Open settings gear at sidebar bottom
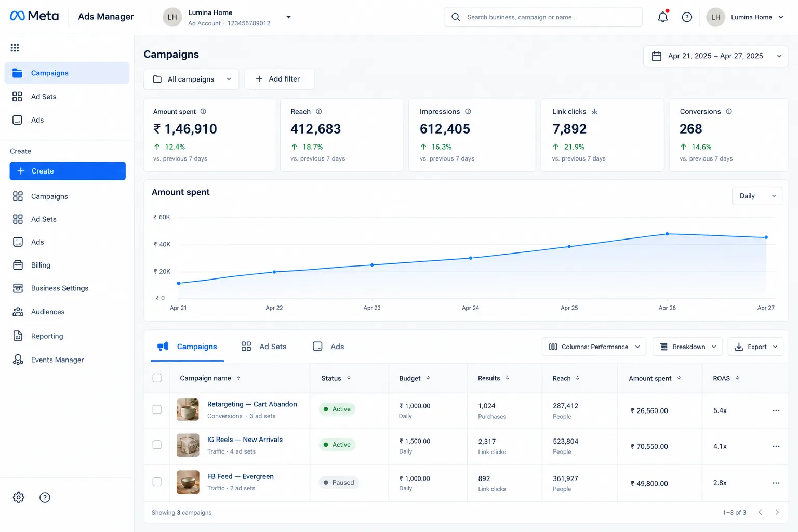 (x=19, y=497)
